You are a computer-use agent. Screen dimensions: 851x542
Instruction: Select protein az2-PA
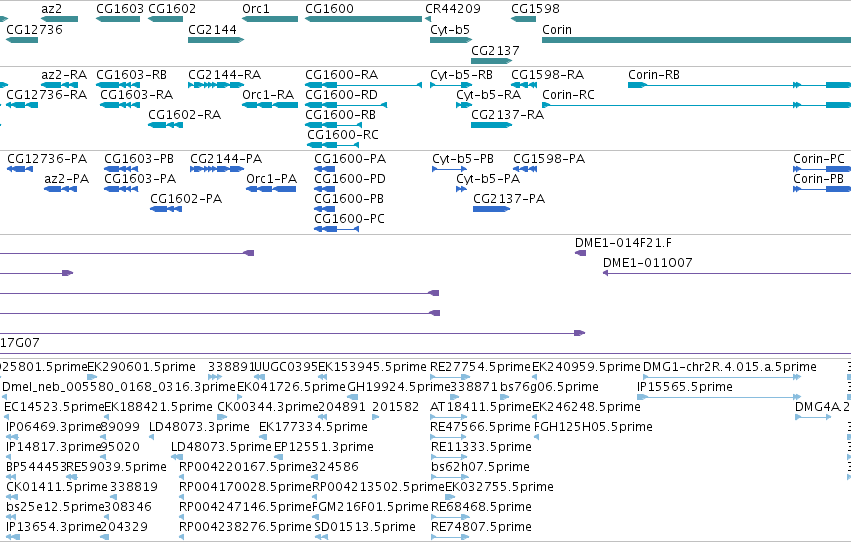(x=60, y=189)
